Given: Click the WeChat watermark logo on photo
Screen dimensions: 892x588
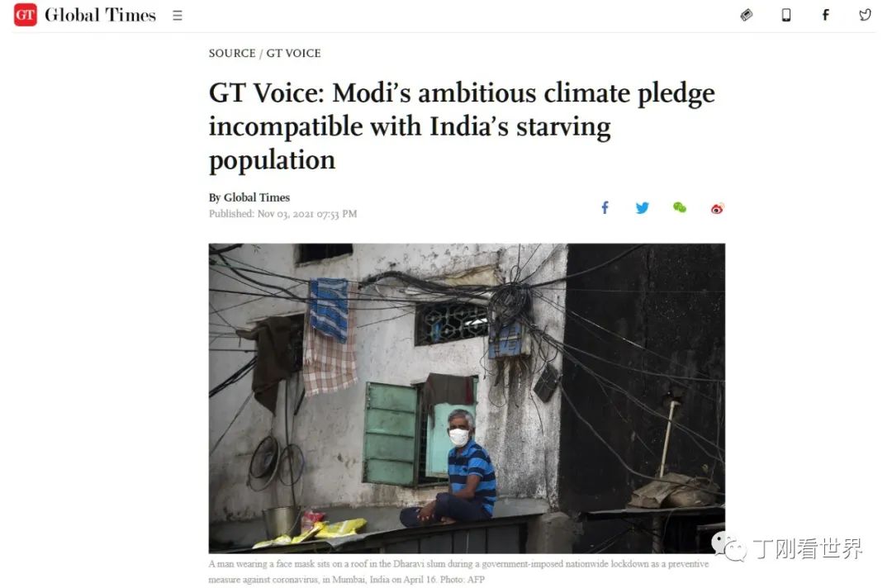Looking at the screenshot, I should click(x=728, y=547).
